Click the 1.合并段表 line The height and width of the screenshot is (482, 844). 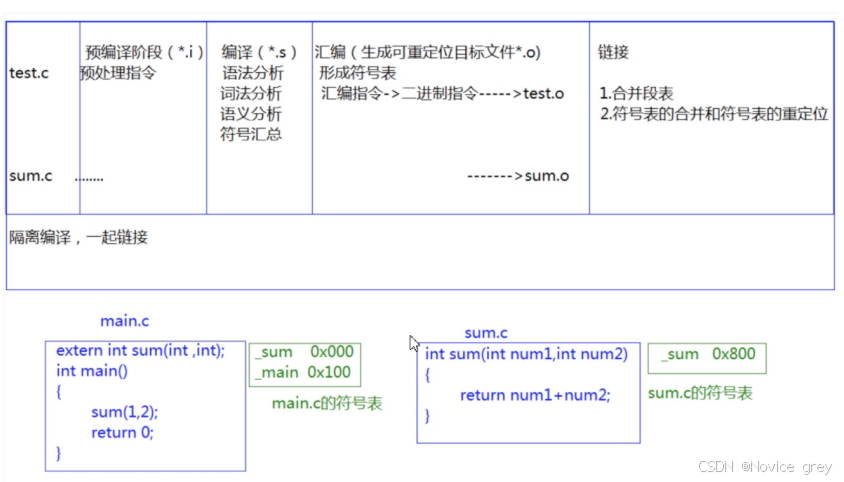[x=636, y=93]
